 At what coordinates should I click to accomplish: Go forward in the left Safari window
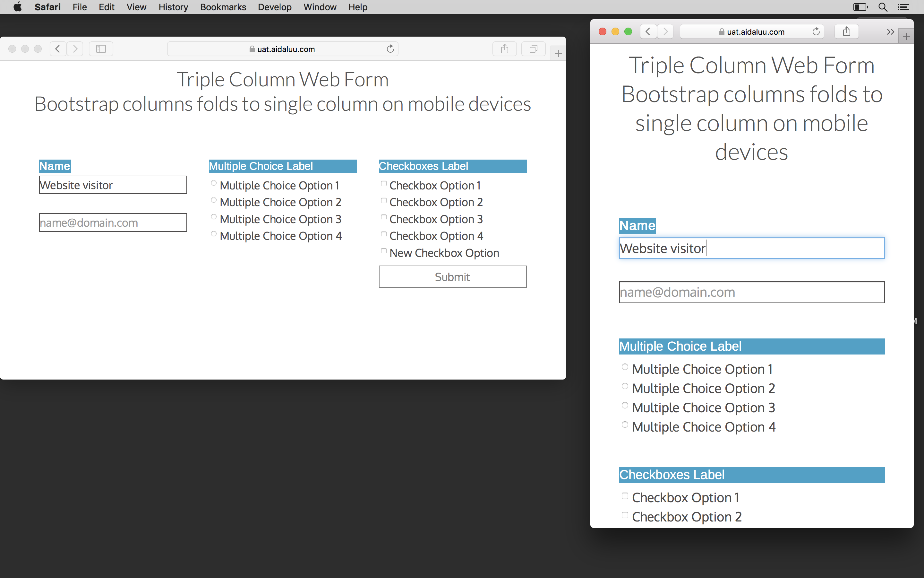click(x=75, y=49)
